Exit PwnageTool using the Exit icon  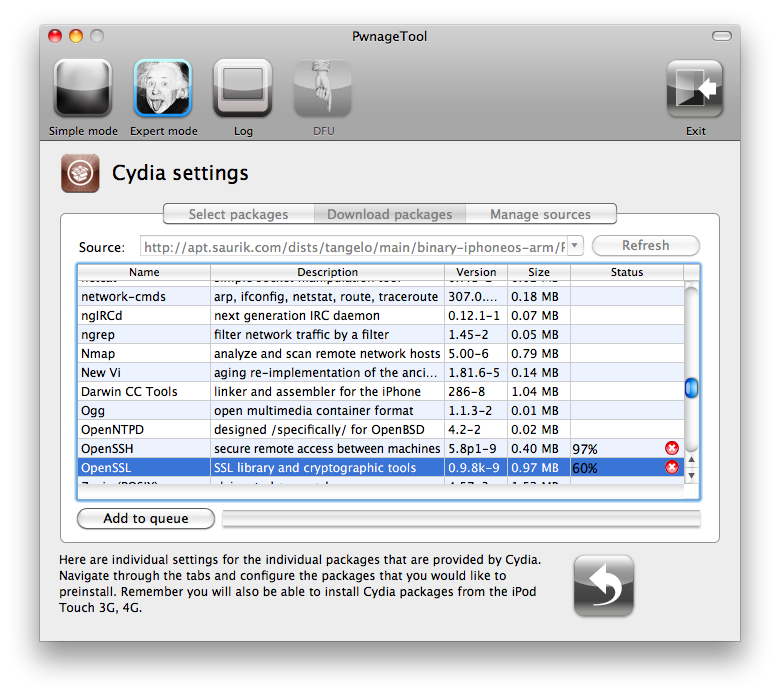point(695,88)
